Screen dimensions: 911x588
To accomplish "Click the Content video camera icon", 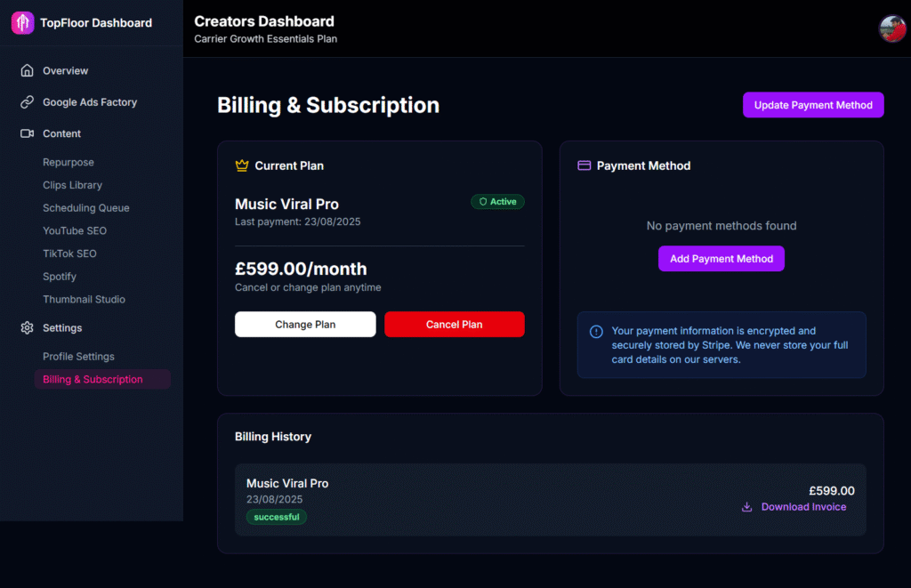I will coord(27,133).
